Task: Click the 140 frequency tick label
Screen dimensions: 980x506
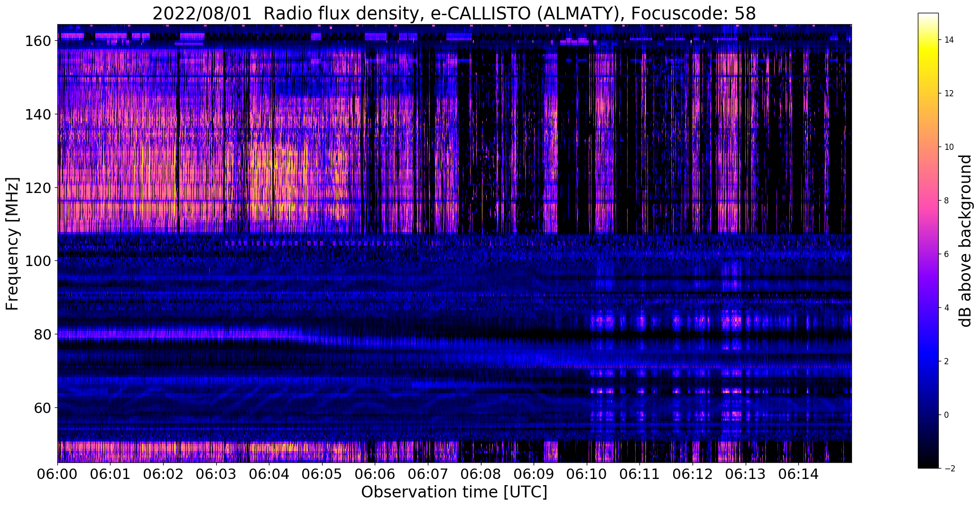Action: click(x=37, y=114)
